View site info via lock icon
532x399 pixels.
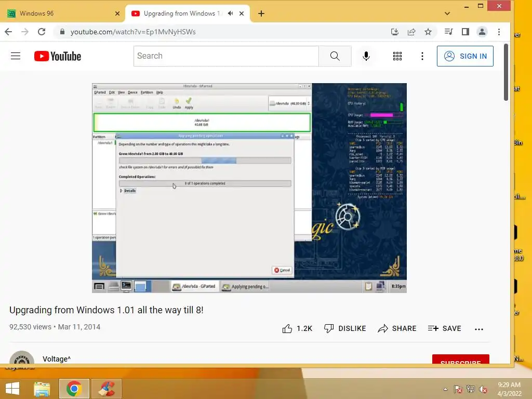(x=62, y=32)
